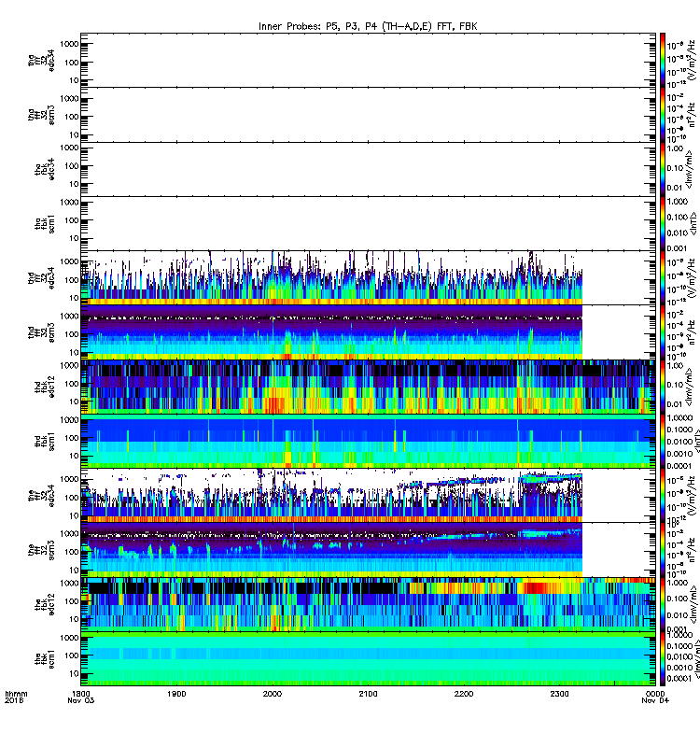Click the color bar beside the thd fff scm3 panel
The height and width of the screenshot is (747, 700).
pos(662,332)
